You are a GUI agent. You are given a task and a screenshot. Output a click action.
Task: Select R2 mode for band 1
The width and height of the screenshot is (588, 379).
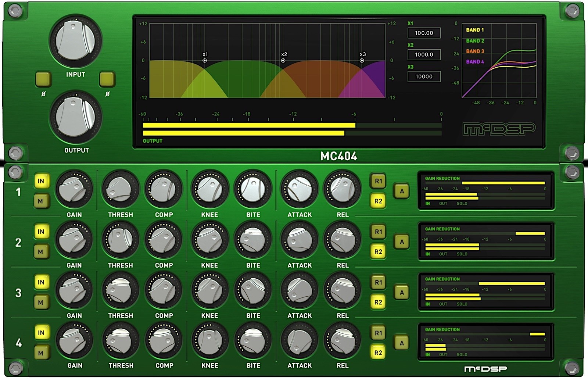(378, 201)
